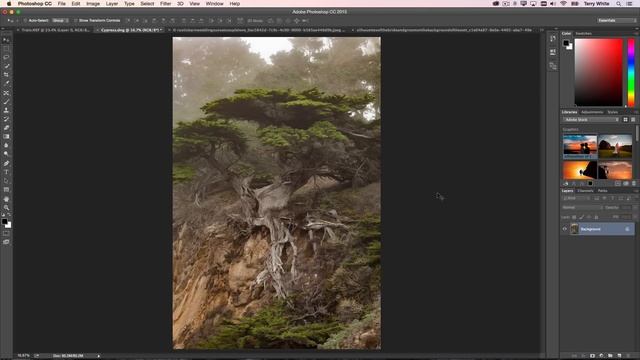Swap foreground and background colors
This screenshot has width=640, height=360.
(x=9, y=215)
